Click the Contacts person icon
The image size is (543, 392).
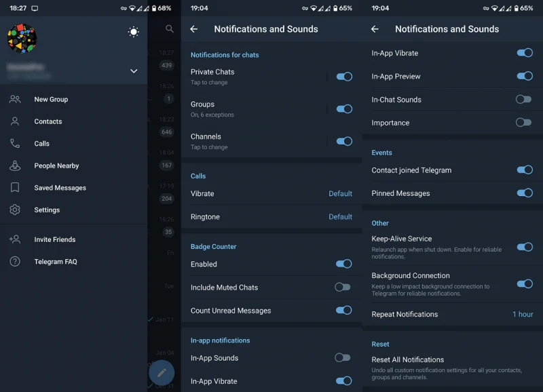pos(15,121)
